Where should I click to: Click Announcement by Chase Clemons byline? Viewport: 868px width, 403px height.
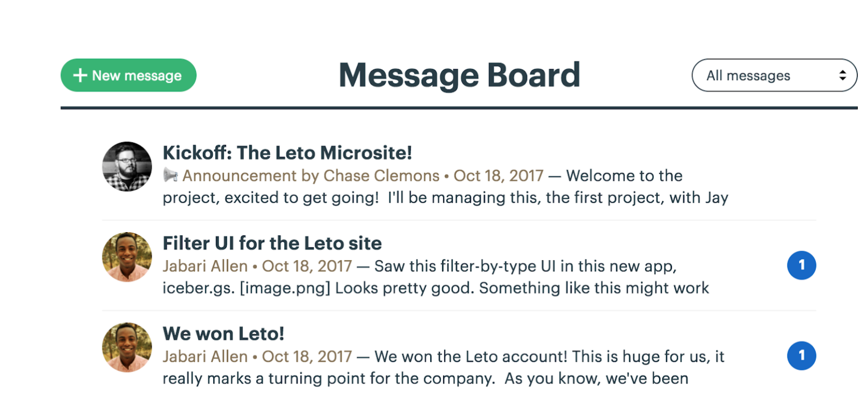(x=311, y=176)
